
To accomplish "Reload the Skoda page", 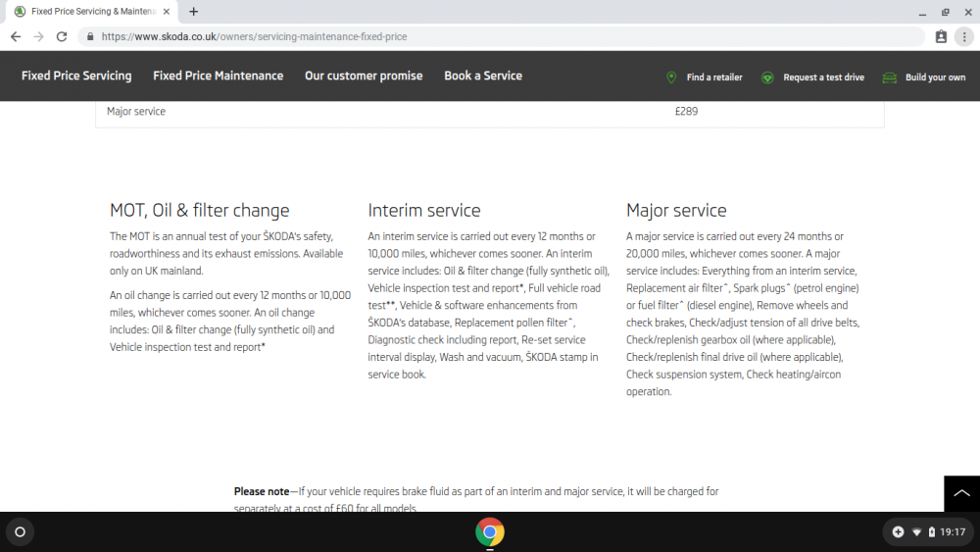I will pyautogui.click(x=61, y=37).
